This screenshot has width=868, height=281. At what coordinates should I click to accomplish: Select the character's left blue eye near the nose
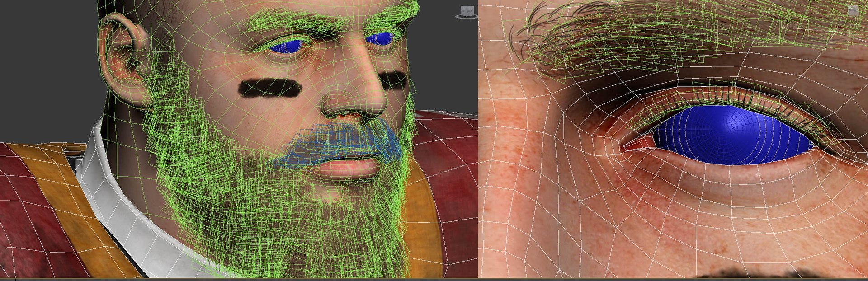click(x=381, y=38)
